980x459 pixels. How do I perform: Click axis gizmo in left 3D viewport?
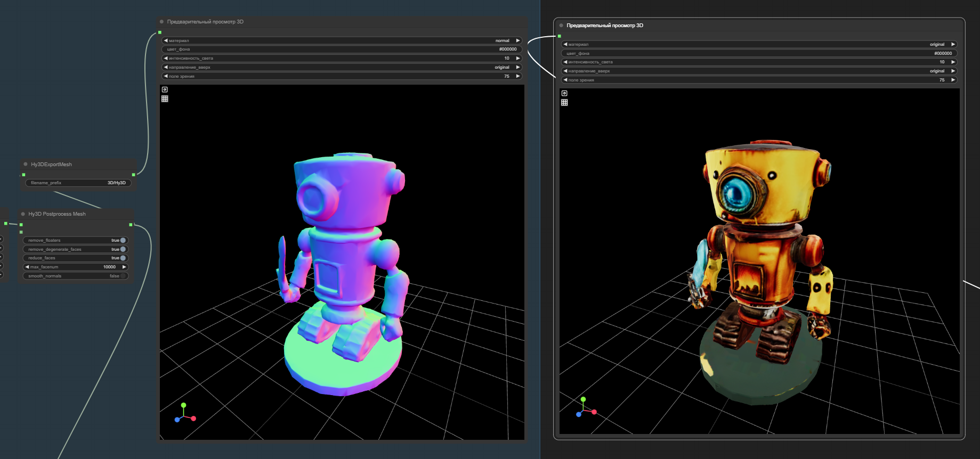(184, 413)
